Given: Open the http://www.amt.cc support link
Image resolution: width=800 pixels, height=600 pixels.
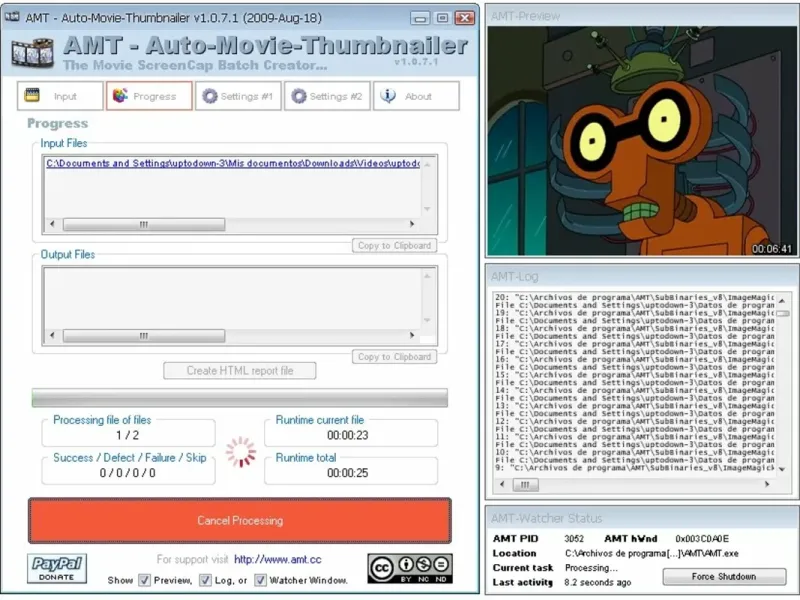Looking at the screenshot, I should coord(278,560).
